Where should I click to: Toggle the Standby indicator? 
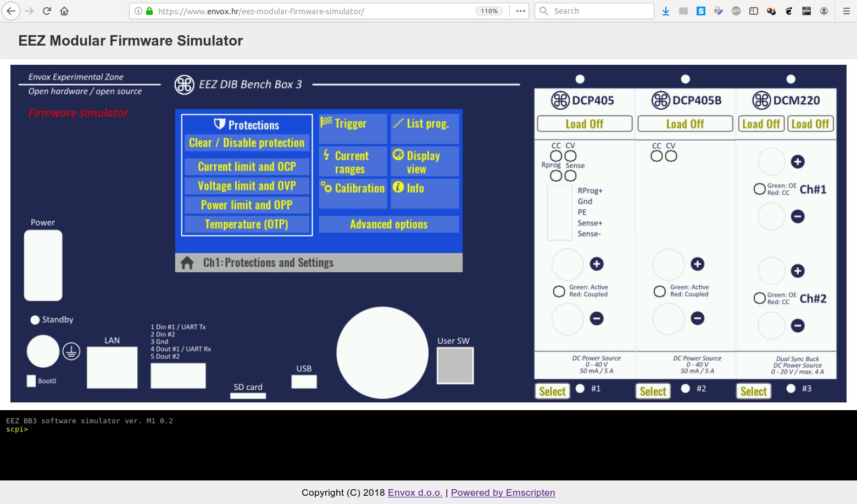pos(35,320)
